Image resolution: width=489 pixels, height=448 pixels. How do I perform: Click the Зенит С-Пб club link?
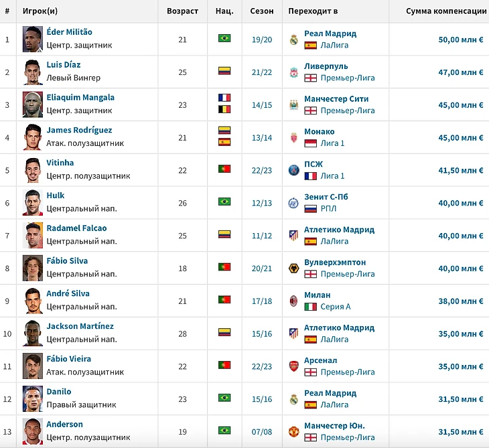tap(326, 197)
